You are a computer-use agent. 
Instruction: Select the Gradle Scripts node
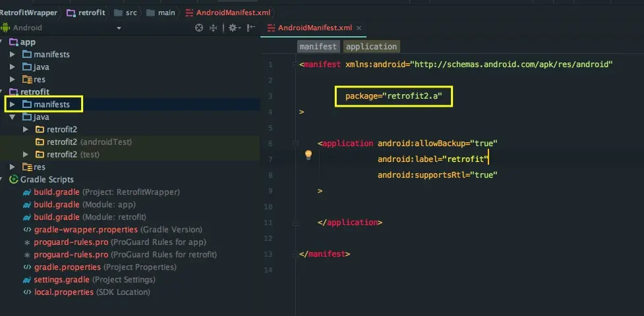pyautogui.click(x=47, y=179)
